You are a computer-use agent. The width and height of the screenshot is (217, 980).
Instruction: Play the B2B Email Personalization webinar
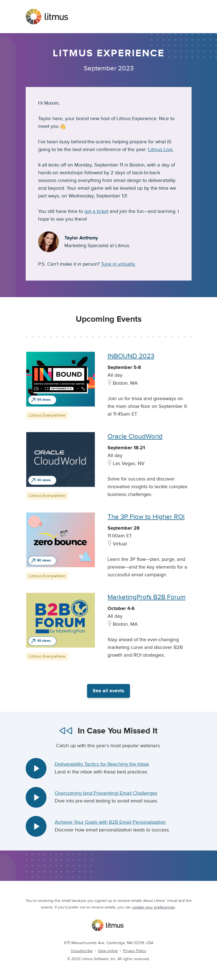[36, 826]
